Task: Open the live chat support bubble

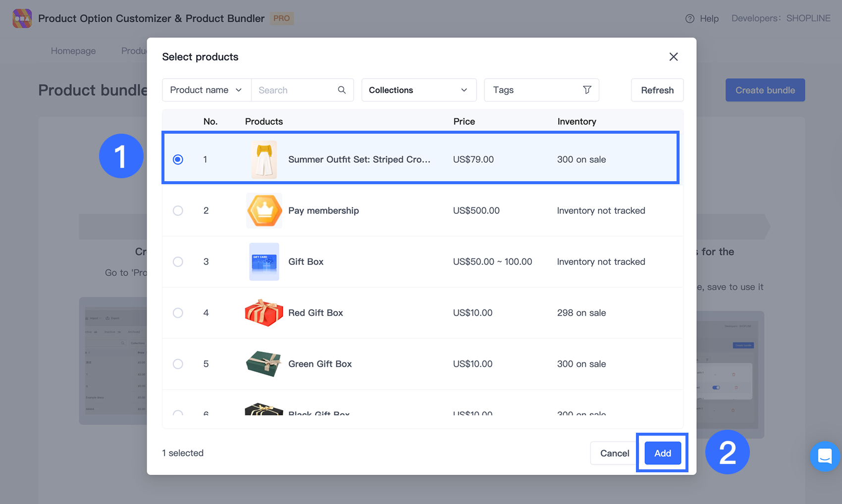Action: (x=824, y=456)
